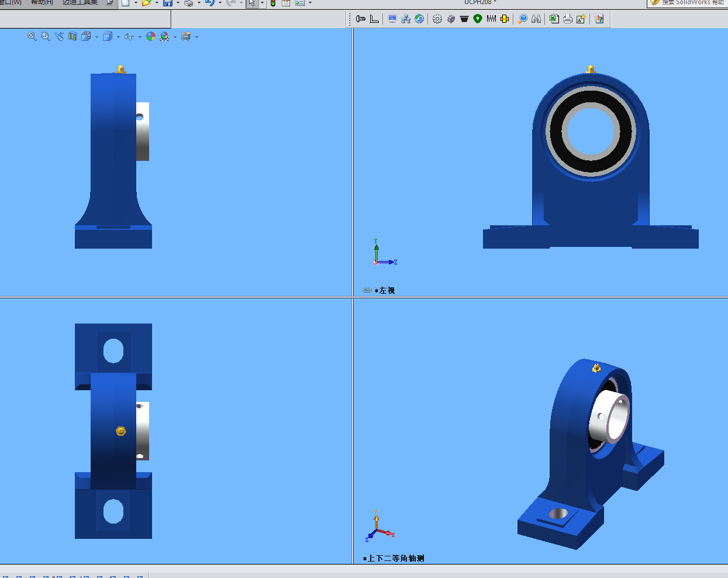Open the Hide/Show Items glasses dropdown
This screenshot has height=578, width=728.
coord(140,37)
